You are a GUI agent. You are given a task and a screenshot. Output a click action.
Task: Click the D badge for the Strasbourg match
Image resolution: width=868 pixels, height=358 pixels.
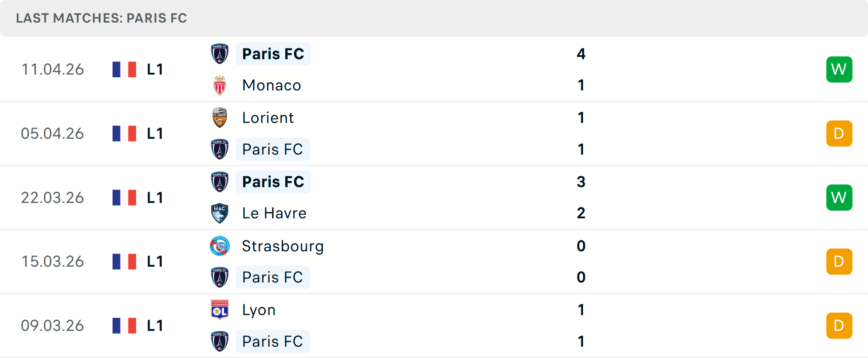(x=839, y=261)
